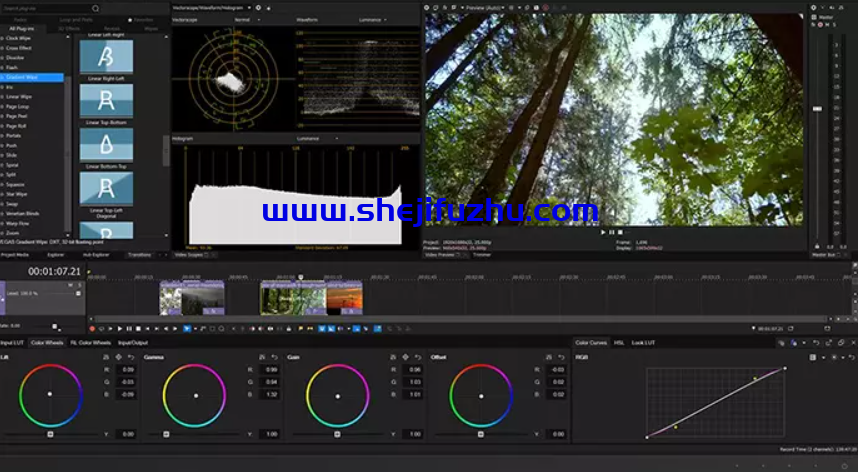Open the All Plug-ins tab
The image size is (858, 472).
(x=22, y=28)
